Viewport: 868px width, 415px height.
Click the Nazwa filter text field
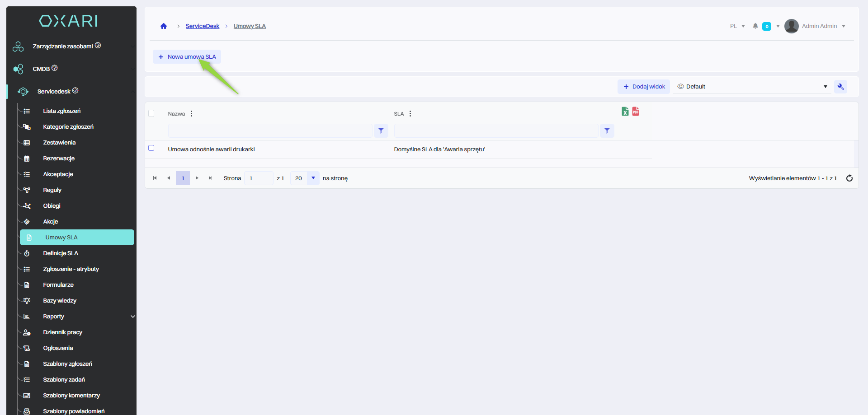[270, 131]
